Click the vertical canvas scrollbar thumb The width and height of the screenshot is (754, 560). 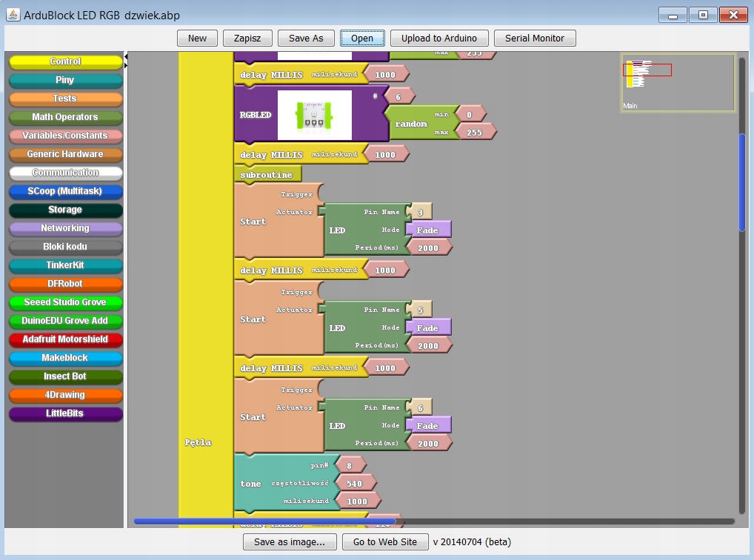742,181
